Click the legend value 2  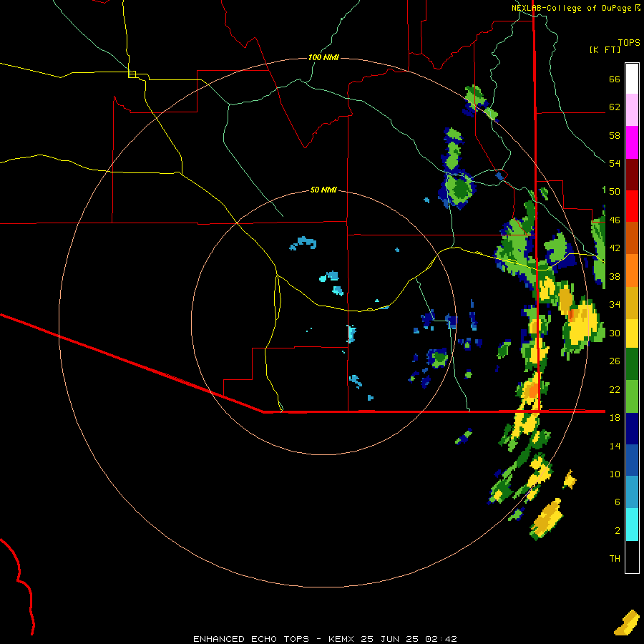point(618,531)
